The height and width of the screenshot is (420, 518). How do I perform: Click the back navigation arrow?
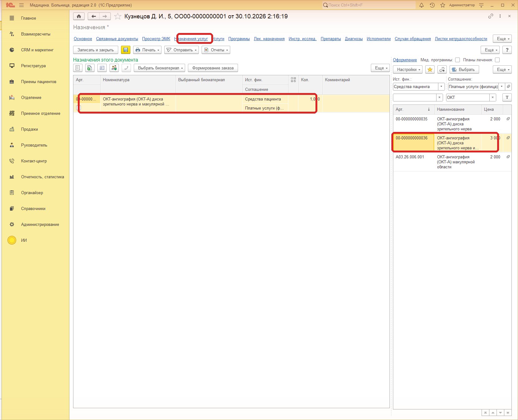[94, 16]
